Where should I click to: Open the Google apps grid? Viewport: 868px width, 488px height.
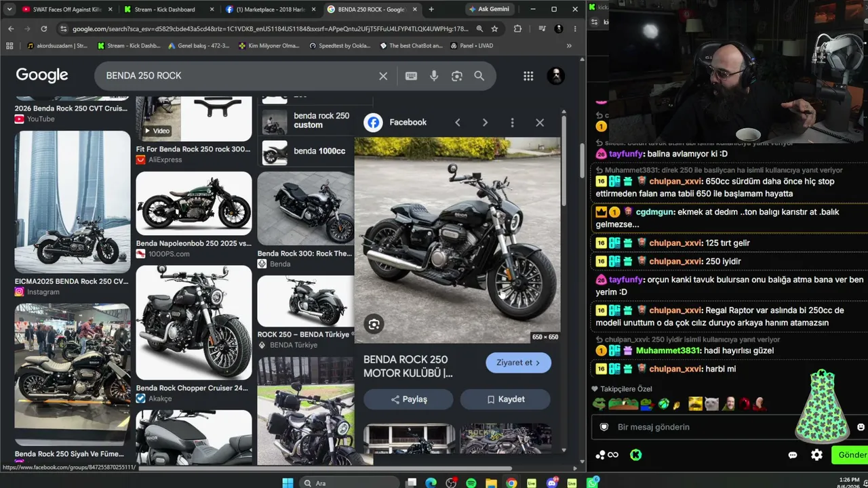tap(528, 76)
